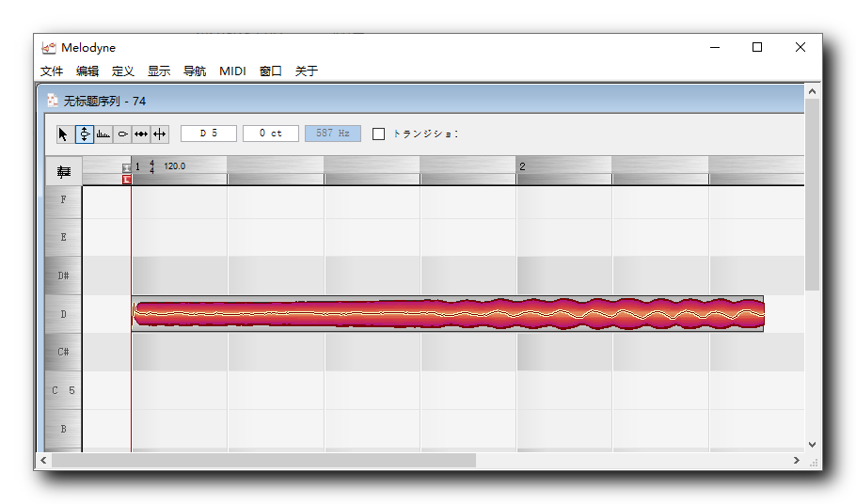This screenshot has height=504, width=856.
Task: Toggle the トランジショ checkbox
Action: coord(378,134)
